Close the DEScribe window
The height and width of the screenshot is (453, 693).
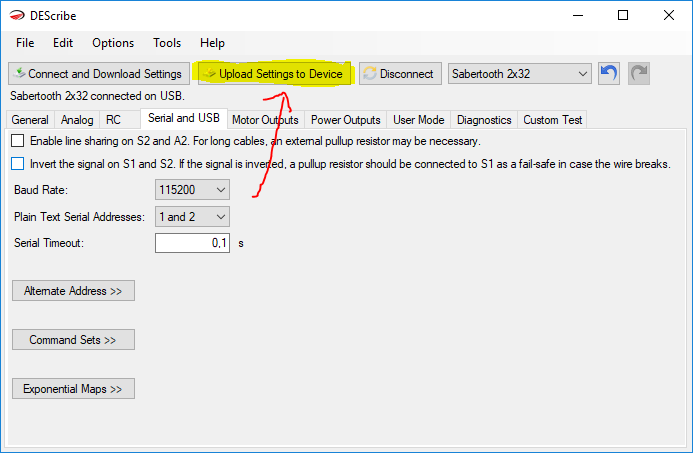pos(669,15)
